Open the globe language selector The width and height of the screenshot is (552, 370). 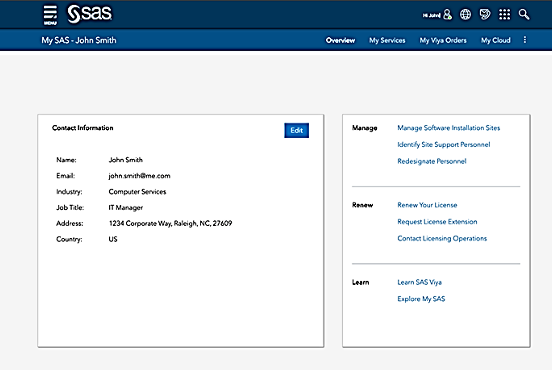tap(465, 14)
